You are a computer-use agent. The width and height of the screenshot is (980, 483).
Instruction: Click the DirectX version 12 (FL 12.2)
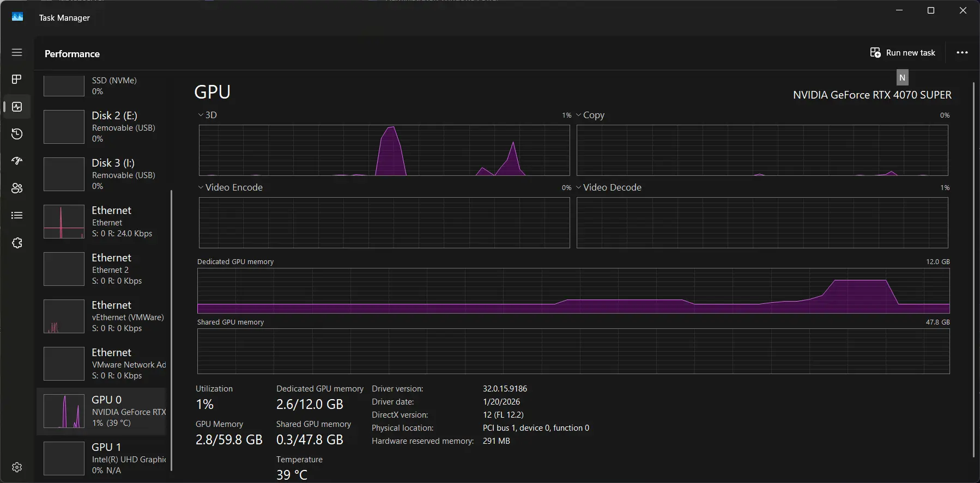pyautogui.click(x=503, y=415)
